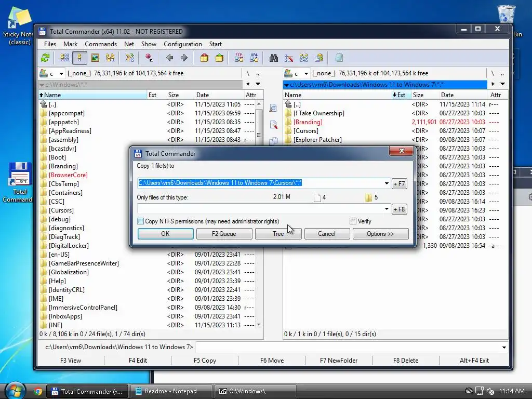Image resolution: width=532 pixels, height=399 pixels.
Task: Open the Start menu in menu bar
Action: 216,44
